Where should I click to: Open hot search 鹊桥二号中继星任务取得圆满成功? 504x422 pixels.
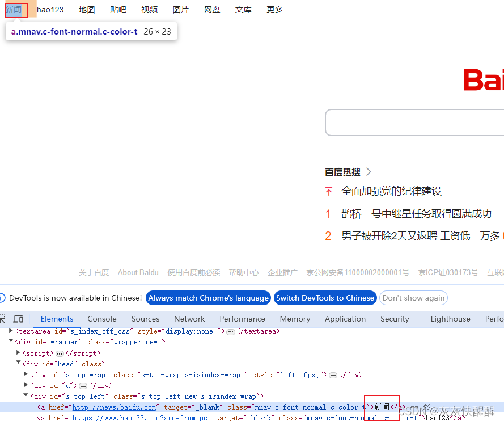(416, 214)
